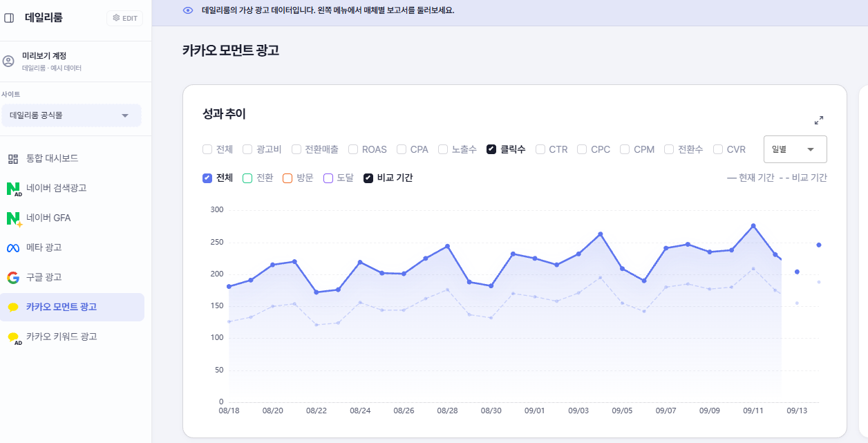
Task: Open 메타 광고 report
Action: tap(73, 248)
